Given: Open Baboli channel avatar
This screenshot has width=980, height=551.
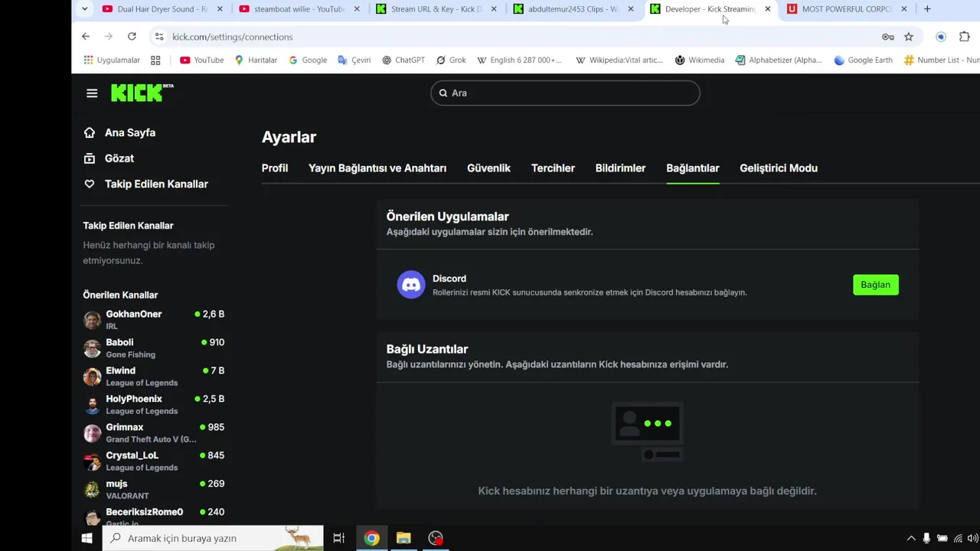Looking at the screenshot, I should click(x=92, y=347).
